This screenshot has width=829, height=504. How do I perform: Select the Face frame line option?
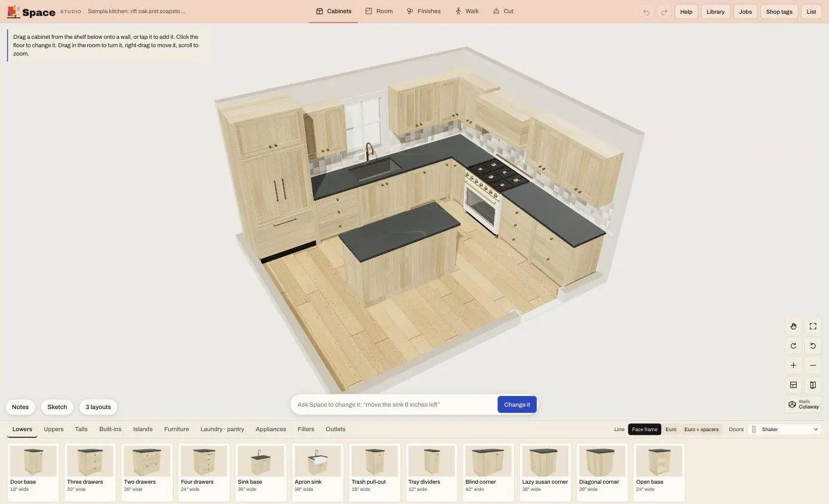point(644,429)
